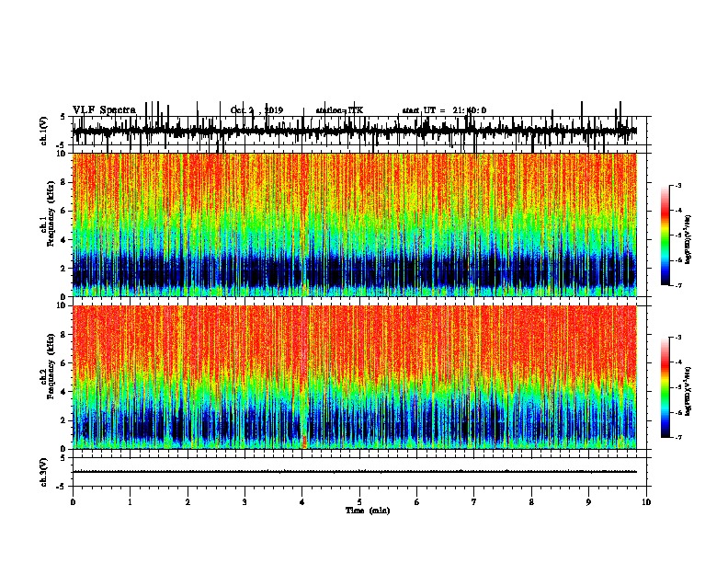Select the "start UT = 21:40: 0" text
Image resolution: width=728 pixels, height=563 pixels.
(444, 110)
